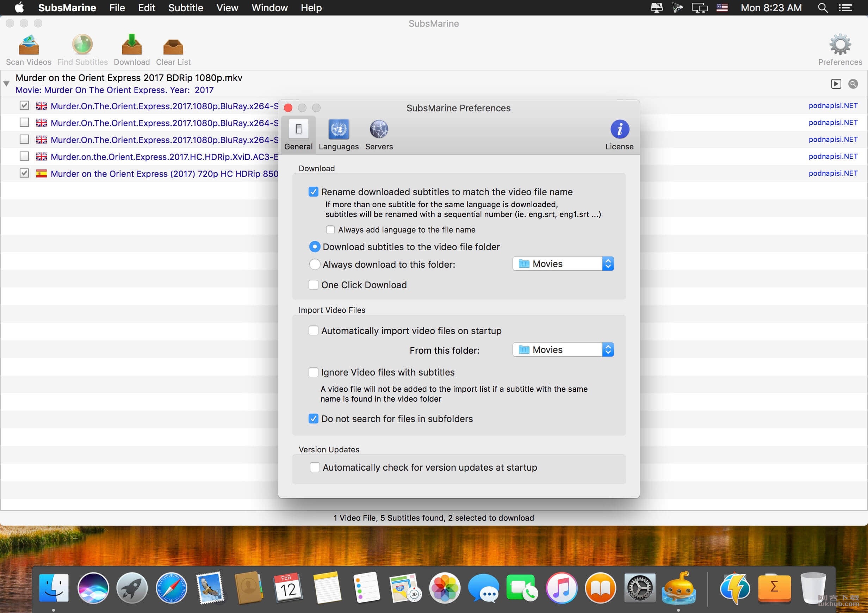868x613 pixels.
Task: Switch to the General preferences tab
Action: [298, 135]
